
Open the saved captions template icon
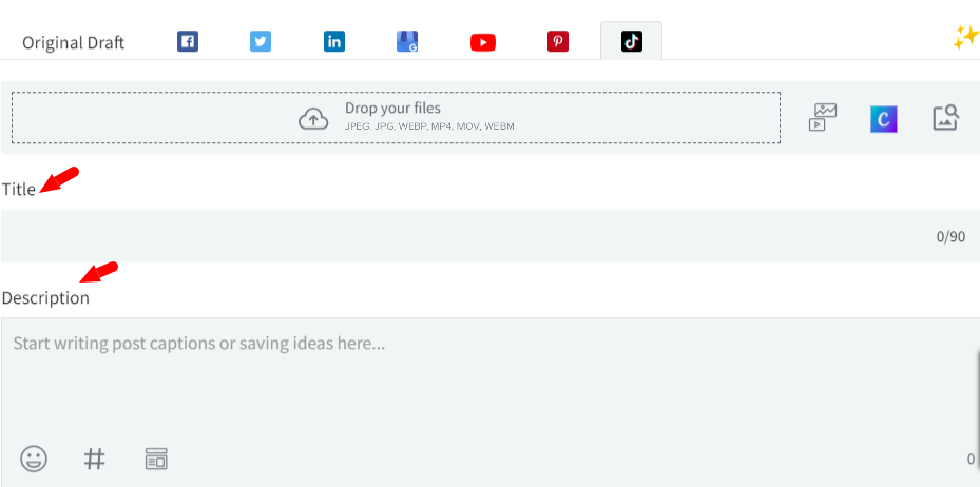(x=156, y=459)
